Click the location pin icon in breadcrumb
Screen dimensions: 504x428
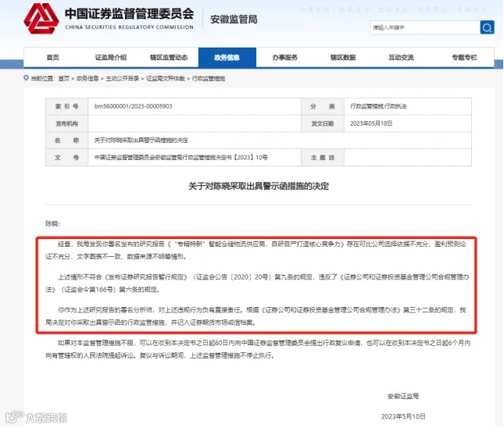click(26, 78)
